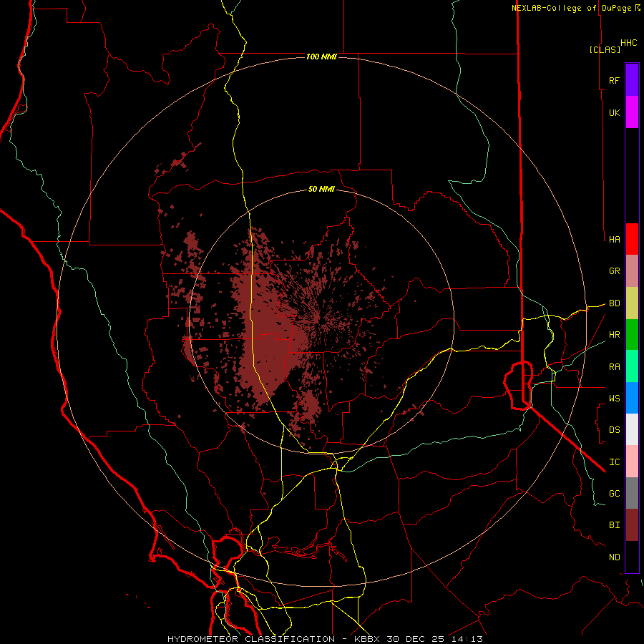
Task: Click the HA red legend swatch
Action: [632, 239]
